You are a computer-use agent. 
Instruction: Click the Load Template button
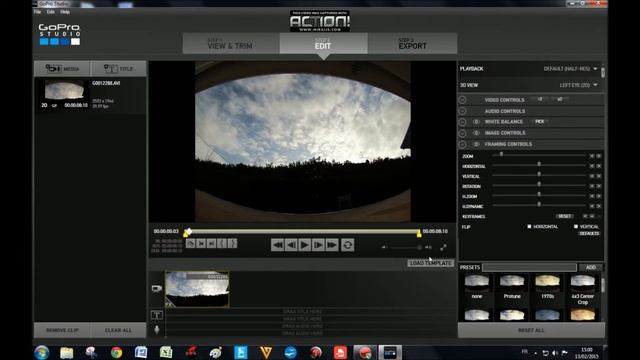coord(431,263)
